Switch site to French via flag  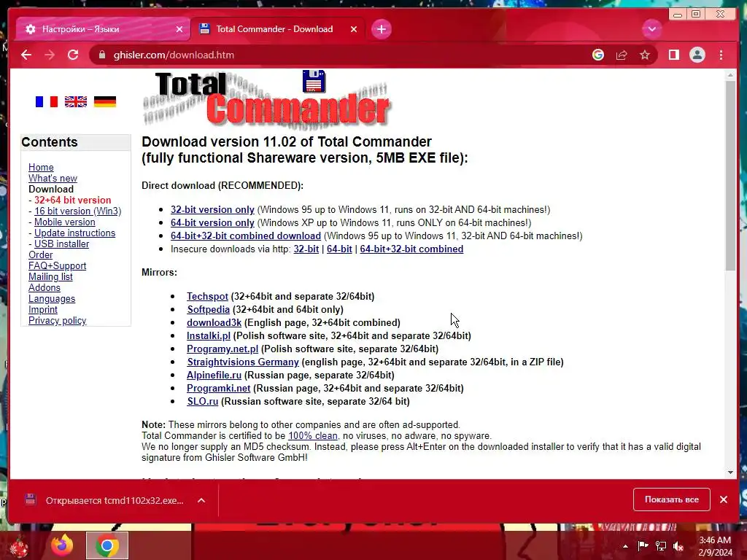47,101
